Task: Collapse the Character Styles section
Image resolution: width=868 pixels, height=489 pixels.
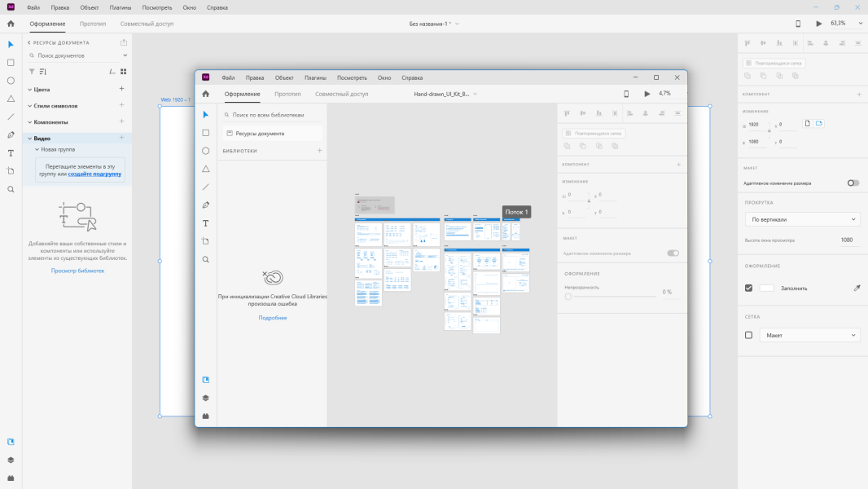Action: 30,106
